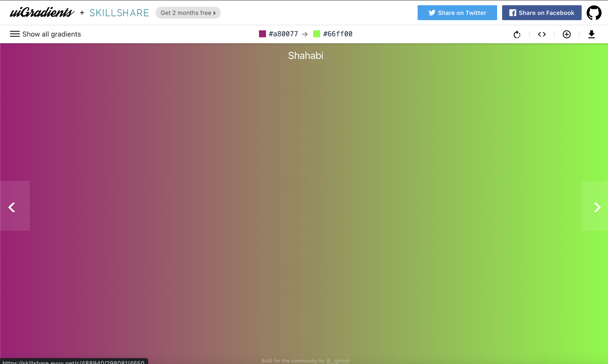Go to the previous gradient
The image size is (608, 364).
pyautogui.click(x=15, y=206)
